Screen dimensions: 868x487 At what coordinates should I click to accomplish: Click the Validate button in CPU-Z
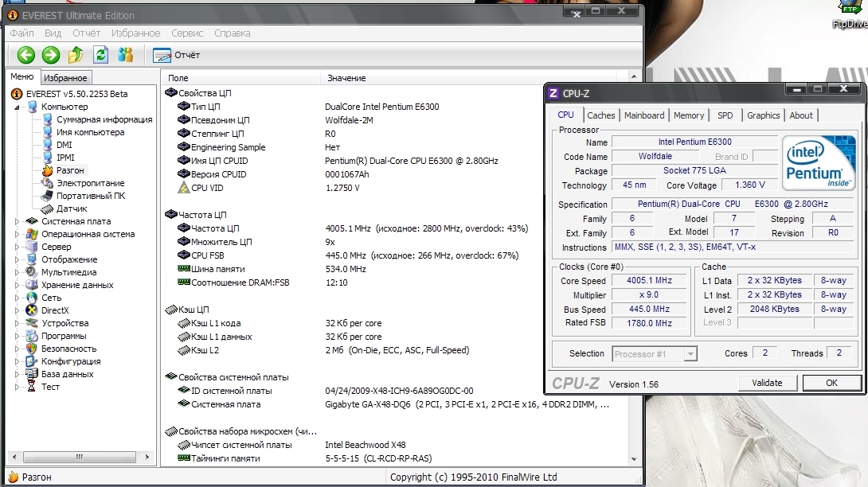click(767, 383)
